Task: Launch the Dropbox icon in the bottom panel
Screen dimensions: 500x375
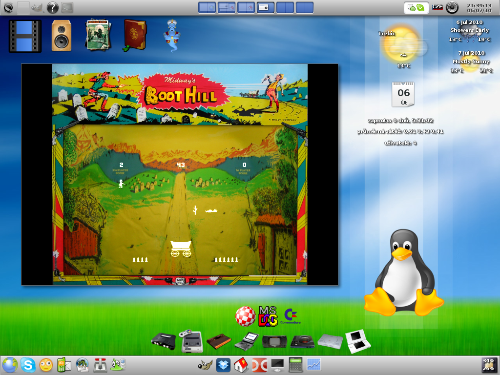Action: pyautogui.click(x=223, y=365)
